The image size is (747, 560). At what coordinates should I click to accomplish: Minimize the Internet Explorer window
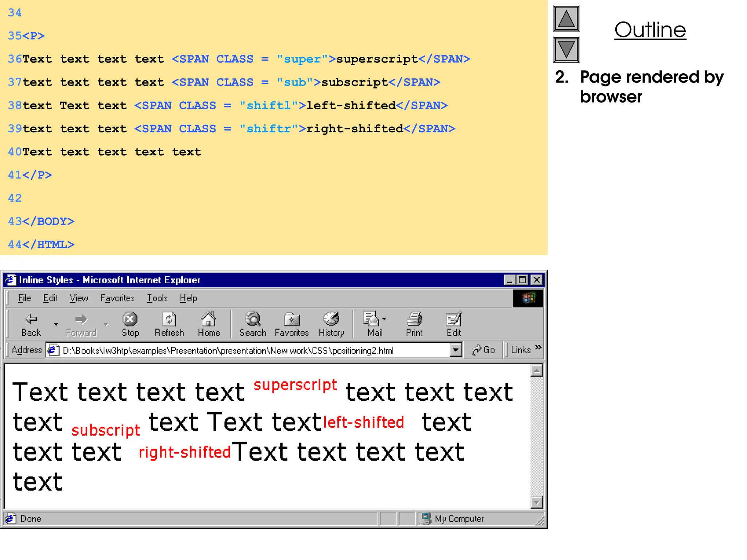pyautogui.click(x=510, y=280)
